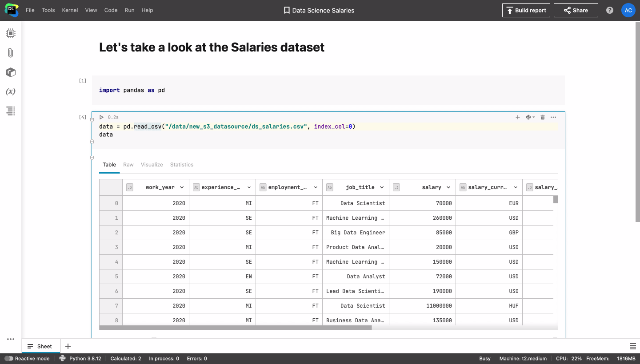640x364 pixels.
Task: Open the Variables (x) panel
Action: click(x=11, y=92)
